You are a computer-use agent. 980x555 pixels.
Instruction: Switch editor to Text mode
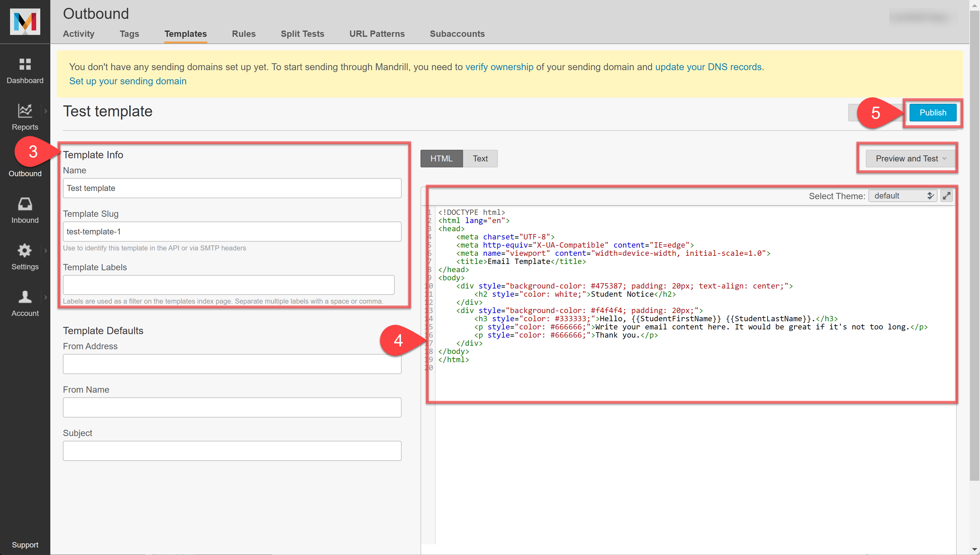tap(480, 159)
